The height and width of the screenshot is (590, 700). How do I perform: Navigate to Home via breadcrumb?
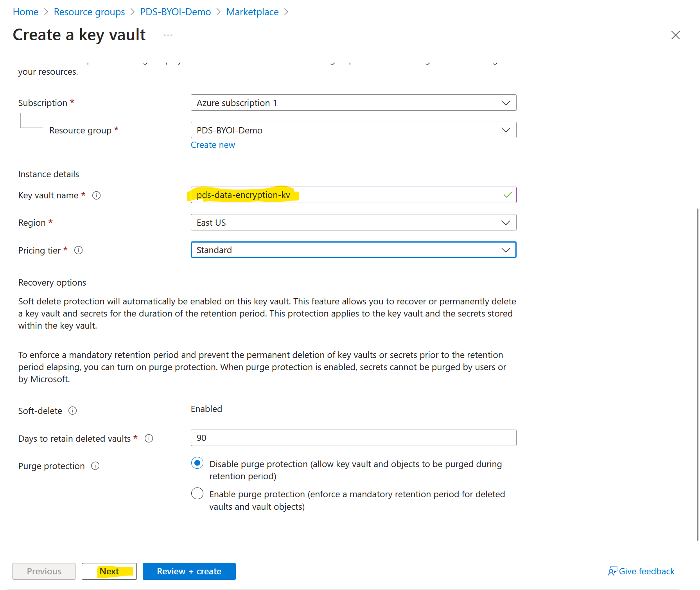click(x=25, y=12)
